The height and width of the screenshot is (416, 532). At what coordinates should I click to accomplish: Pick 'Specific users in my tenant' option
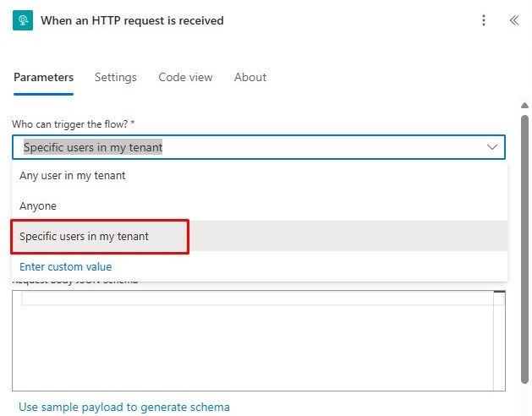[85, 237]
